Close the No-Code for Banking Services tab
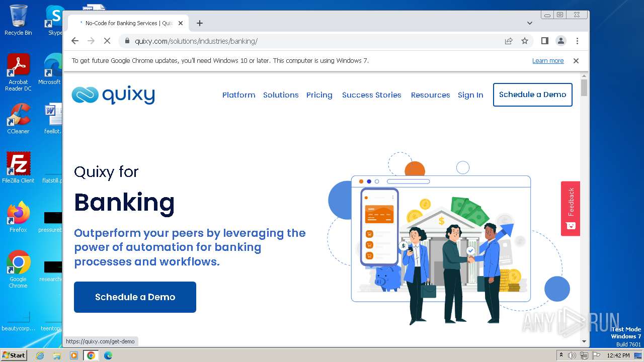The height and width of the screenshot is (362, 644). point(181,23)
